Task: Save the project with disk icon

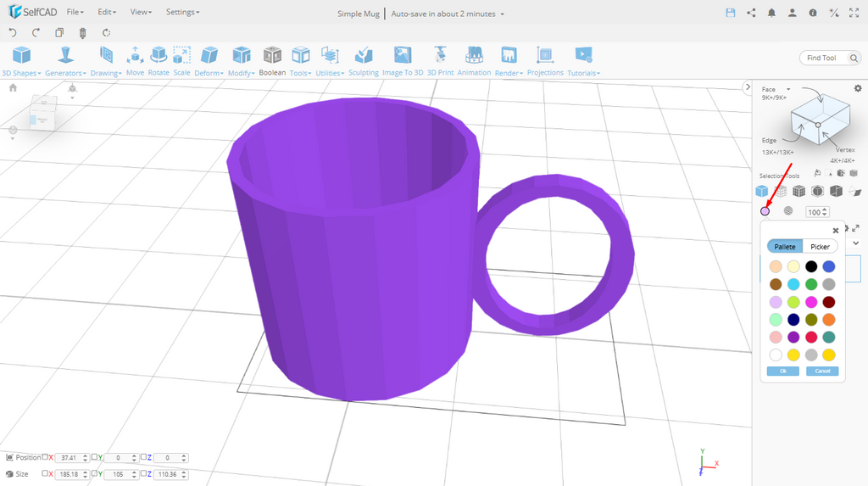Action: pos(731,13)
